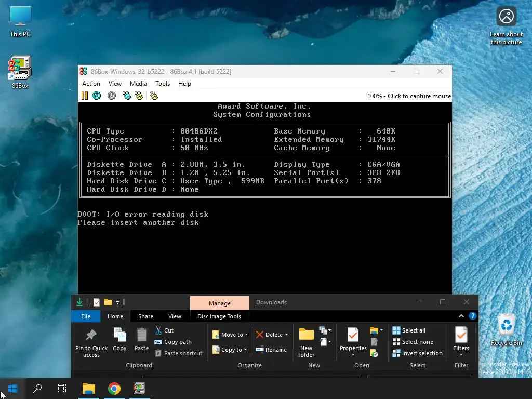
Task: Click the red X Delete icon
Action: point(260,335)
